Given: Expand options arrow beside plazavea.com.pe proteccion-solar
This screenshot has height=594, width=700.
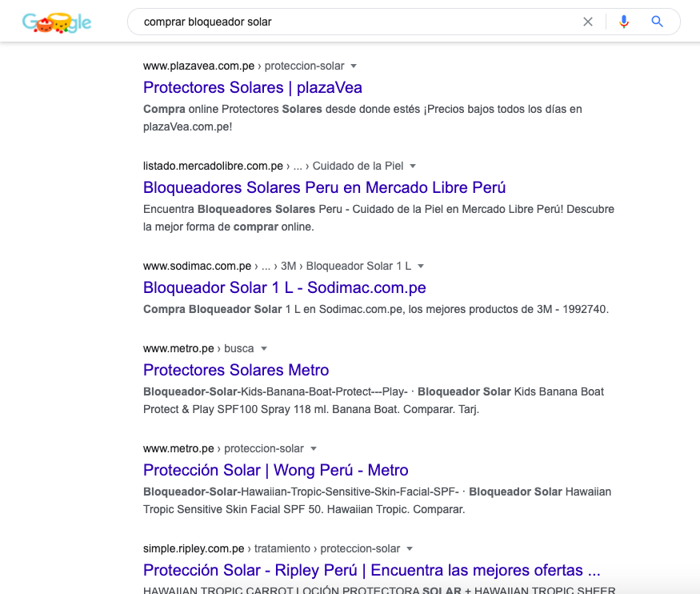Looking at the screenshot, I should coord(354,66).
